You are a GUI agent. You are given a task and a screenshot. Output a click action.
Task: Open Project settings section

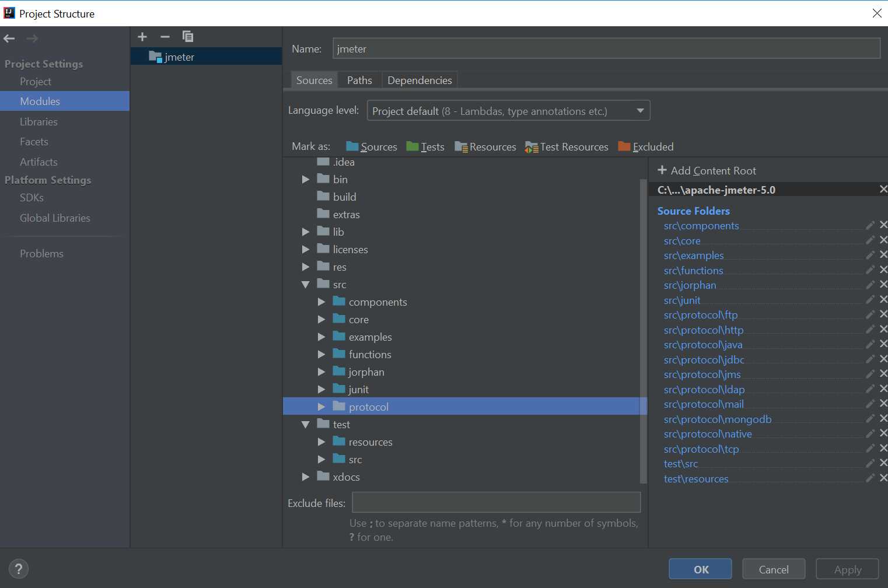pyautogui.click(x=36, y=82)
